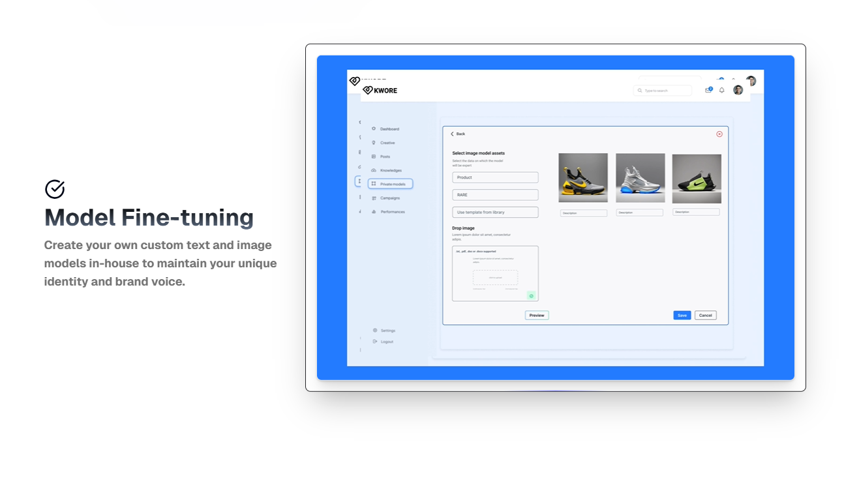844x504 pixels.
Task: Select the silver sneaker with blue sole
Action: point(641,178)
